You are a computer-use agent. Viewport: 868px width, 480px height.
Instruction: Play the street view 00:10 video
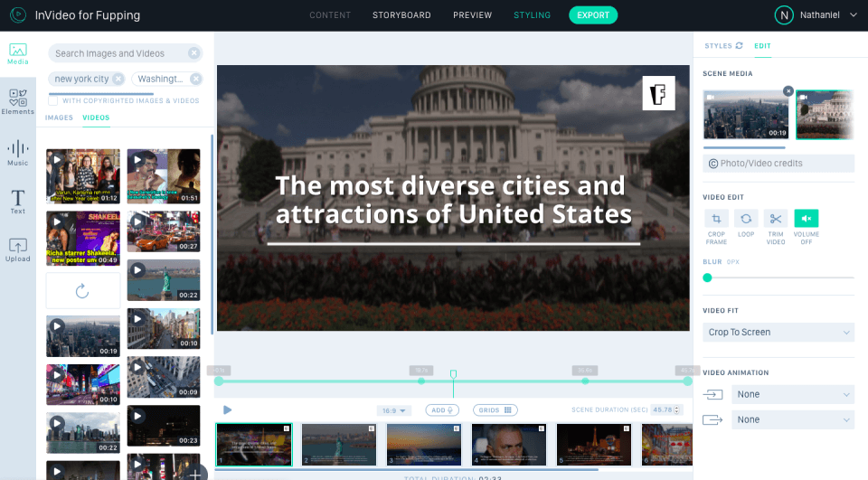pyautogui.click(x=137, y=319)
